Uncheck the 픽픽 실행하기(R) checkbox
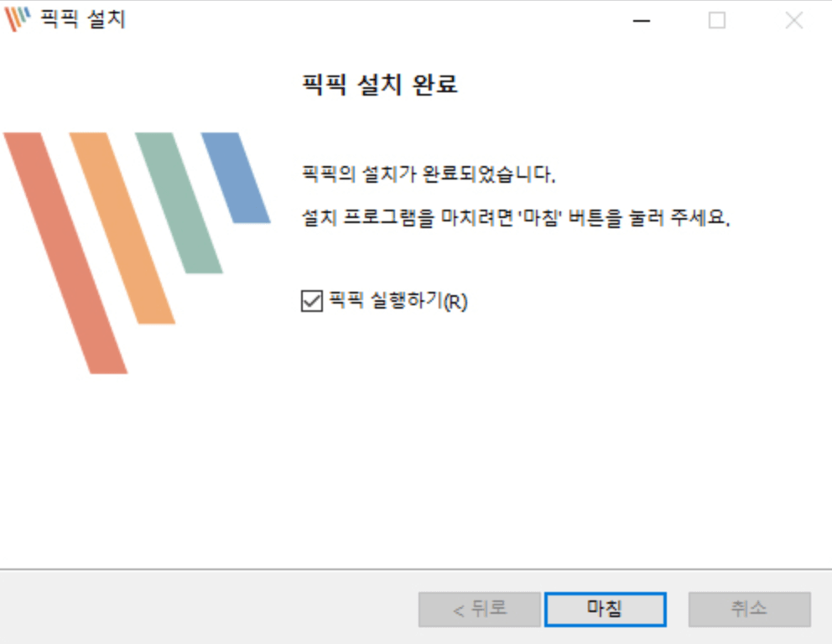 point(311,301)
